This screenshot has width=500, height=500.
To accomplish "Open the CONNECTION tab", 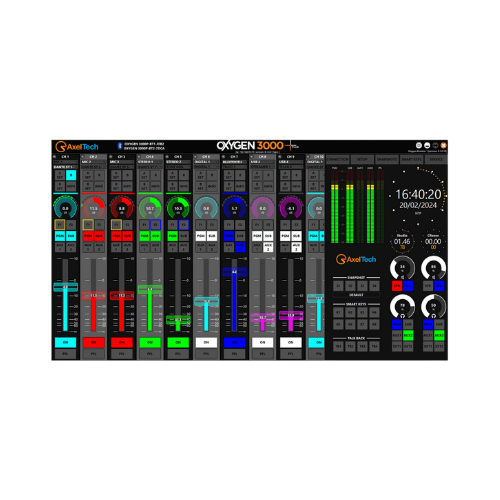I will (338, 159).
